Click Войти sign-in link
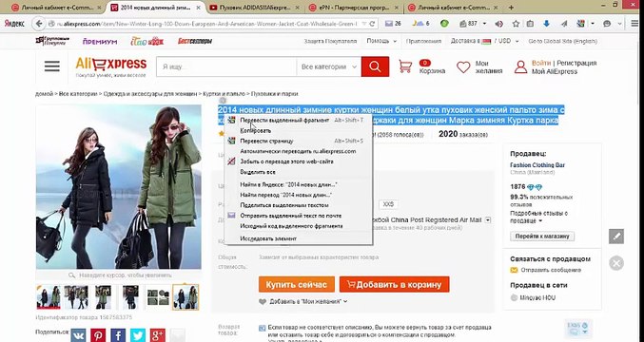The image size is (644, 342). [541, 63]
